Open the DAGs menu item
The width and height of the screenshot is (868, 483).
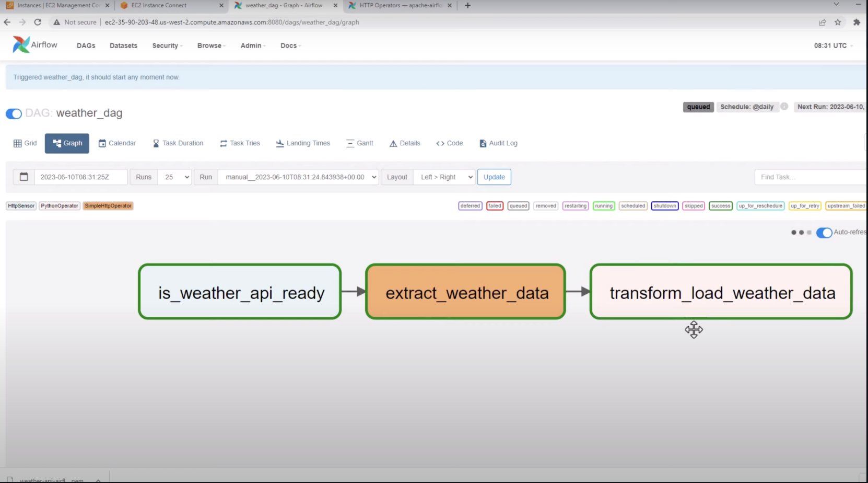[x=86, y=45]
